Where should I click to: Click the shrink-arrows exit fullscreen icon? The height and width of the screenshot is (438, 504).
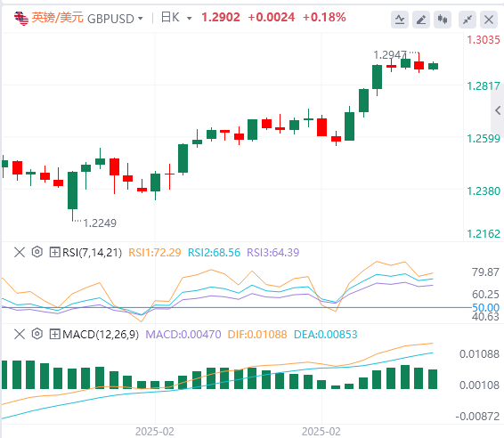tap(467, 20)
